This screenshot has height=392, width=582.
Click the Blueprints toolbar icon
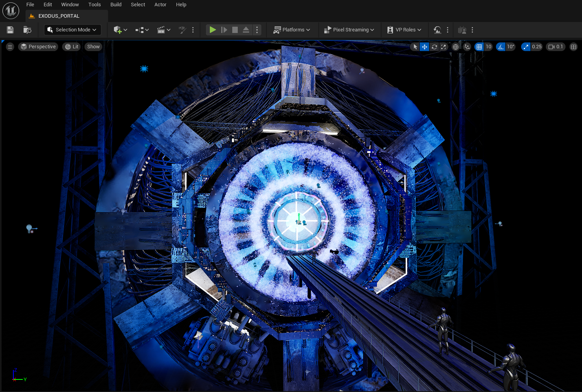point(140,29)
